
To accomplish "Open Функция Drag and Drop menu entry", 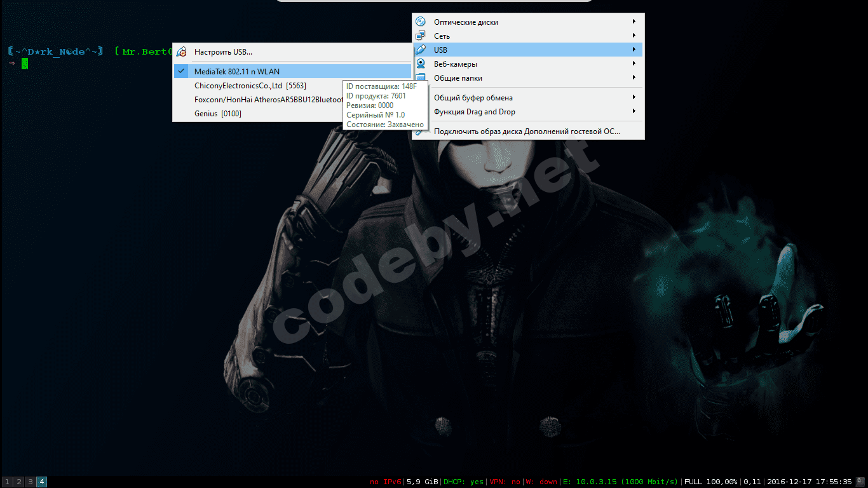I will pos(528,112).
